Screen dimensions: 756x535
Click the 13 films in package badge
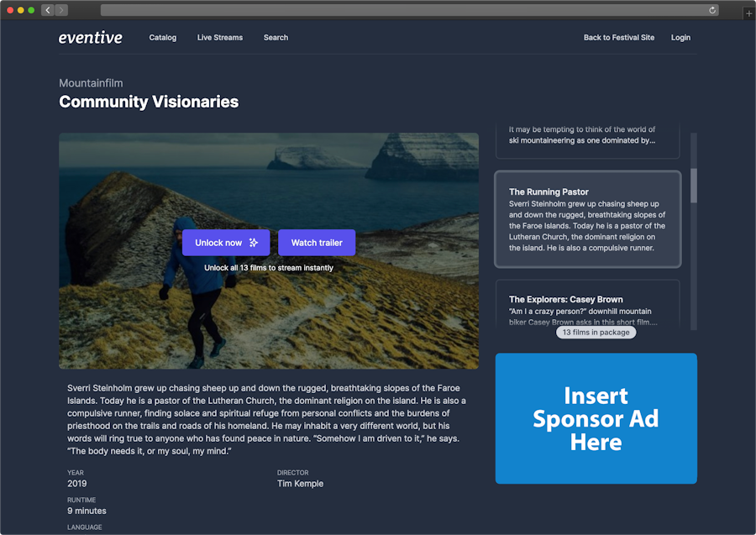[596, 332]
